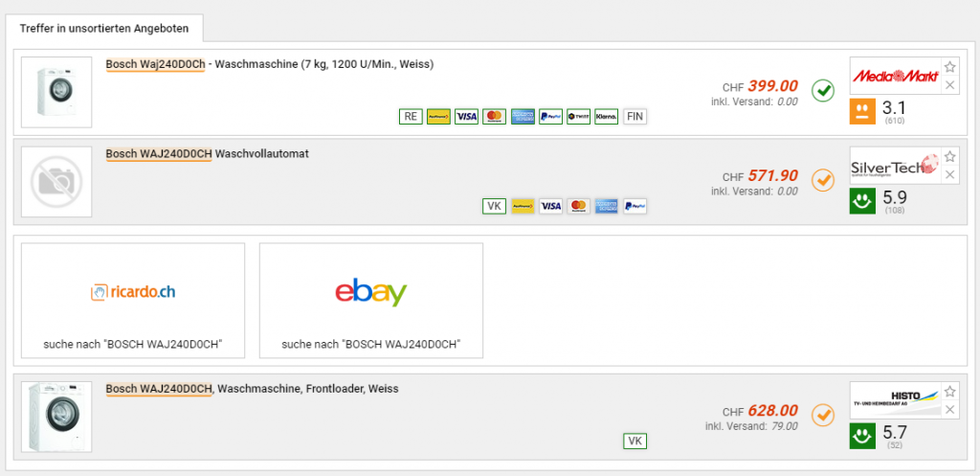Open Bosch Waj240D0Ch Waschmaschine 7 kg listing
The height and width of the screenshot is (476, 980).
[270, 64]
